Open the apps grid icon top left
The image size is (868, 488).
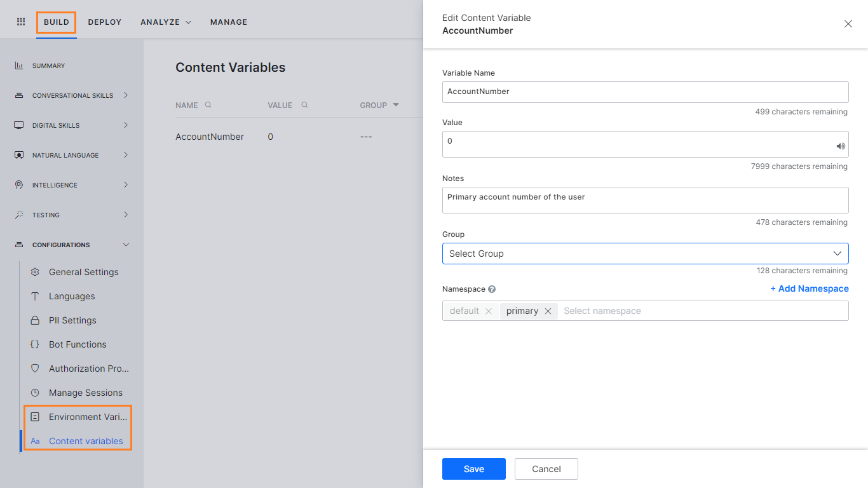tap(20, 22)
